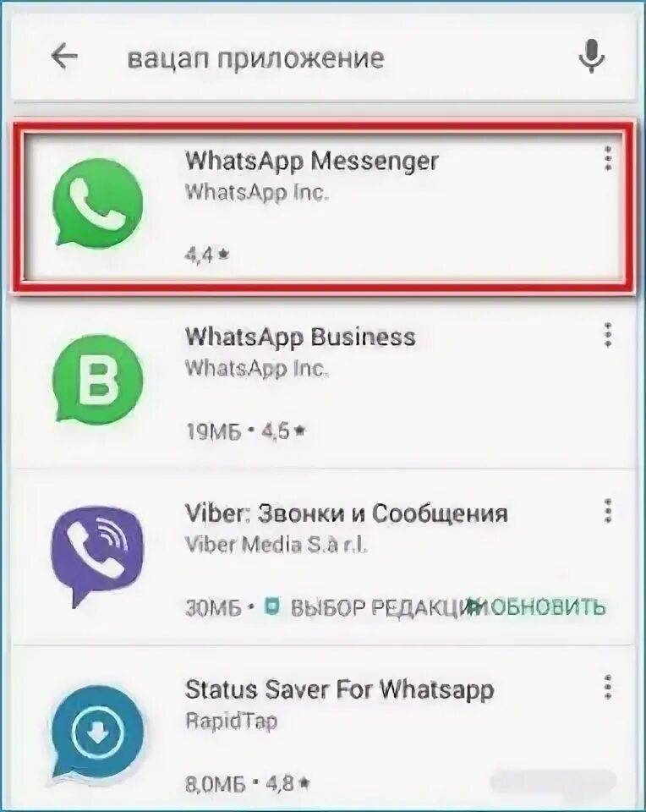The height and width of the screenshot is (812, 646).
Task: Click the RapidTap developer name
Action: tap(232, 721)
